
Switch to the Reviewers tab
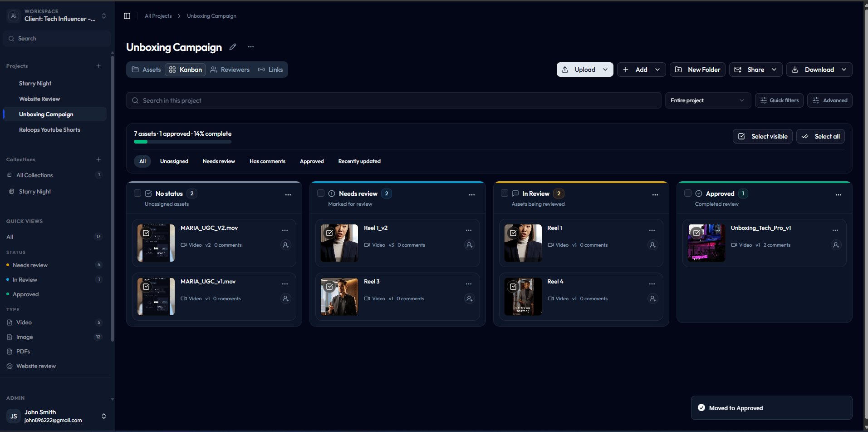[230, 70]
